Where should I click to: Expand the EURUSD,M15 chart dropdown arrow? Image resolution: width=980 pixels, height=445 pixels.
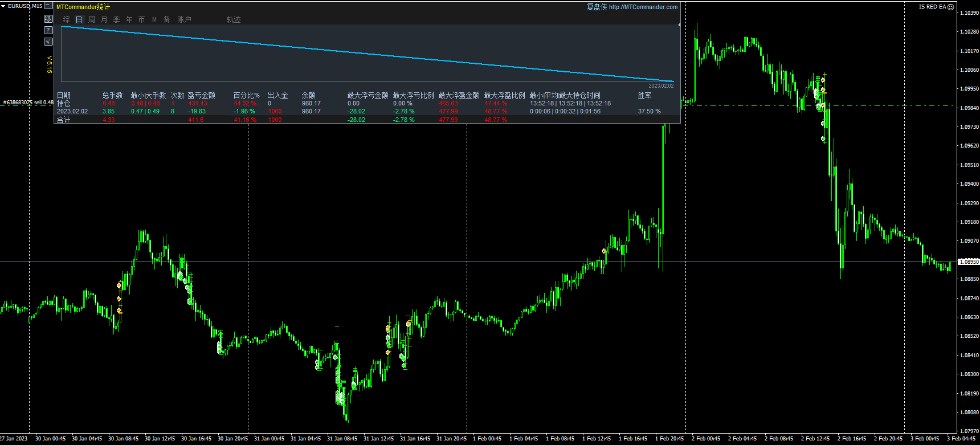(3, 6)
